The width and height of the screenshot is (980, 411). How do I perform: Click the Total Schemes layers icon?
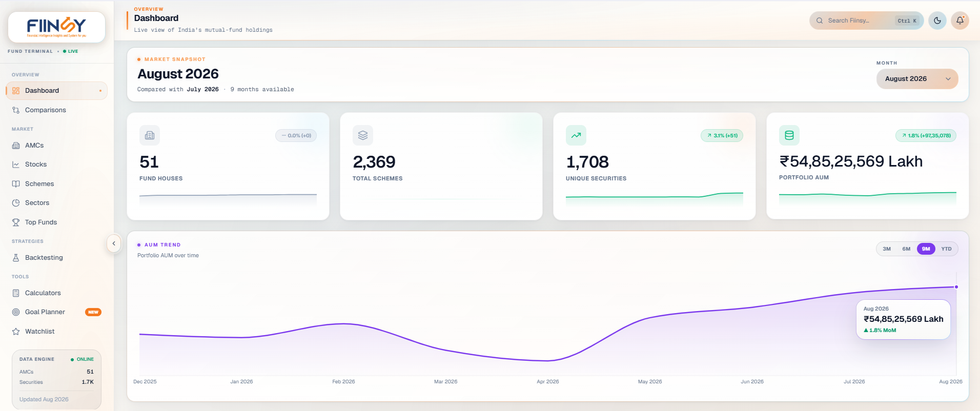(x=363, y=135)
